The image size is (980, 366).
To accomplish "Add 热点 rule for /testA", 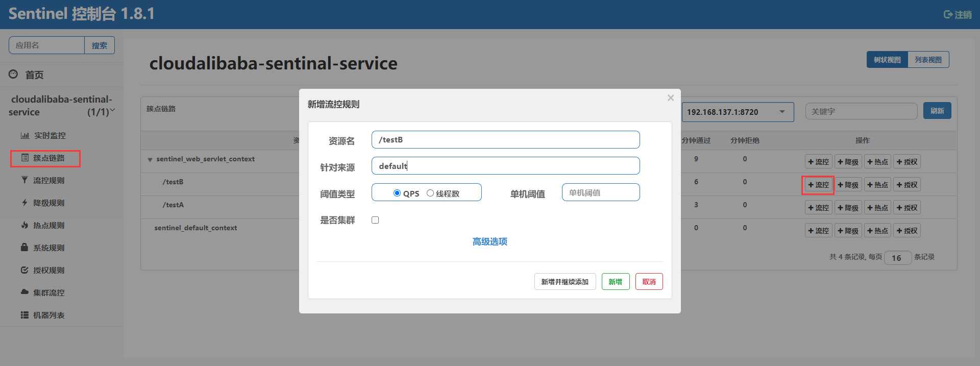I will coord(878,208).
